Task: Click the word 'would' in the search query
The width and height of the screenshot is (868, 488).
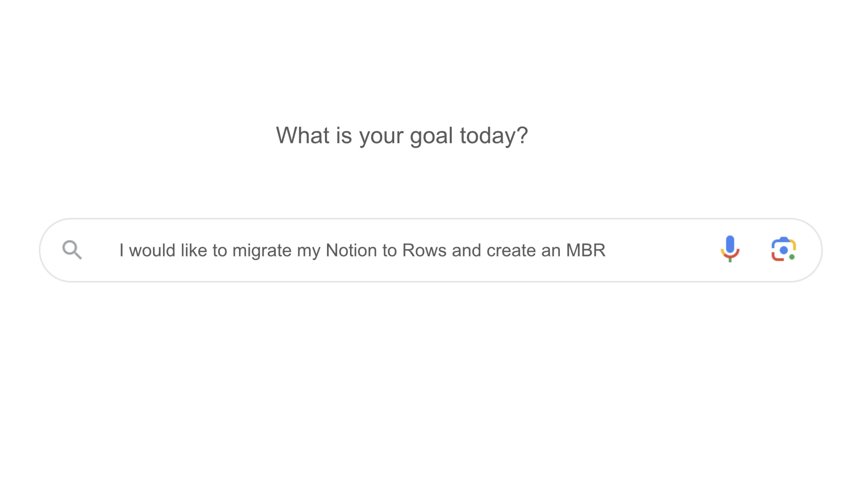Action: [152, 250]
